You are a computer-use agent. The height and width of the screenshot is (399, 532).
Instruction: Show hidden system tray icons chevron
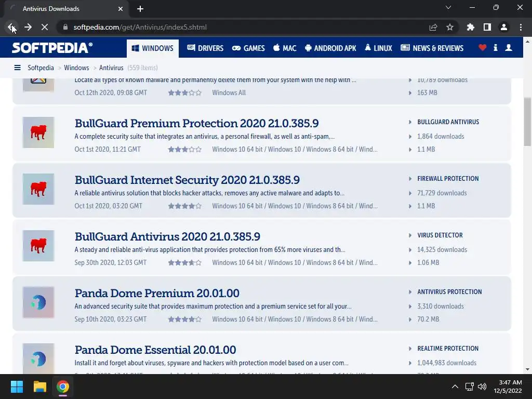tap(455, 387)
